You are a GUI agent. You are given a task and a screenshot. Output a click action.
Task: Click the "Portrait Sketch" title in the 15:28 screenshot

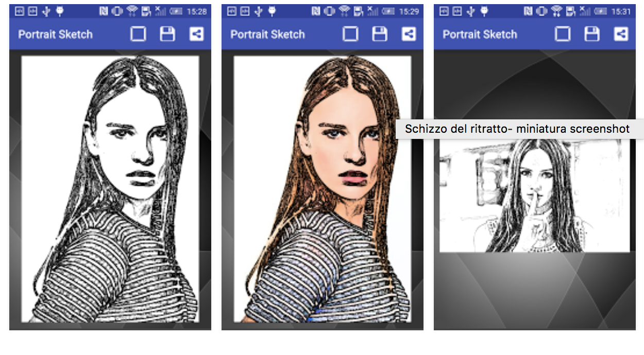point(55,34)
